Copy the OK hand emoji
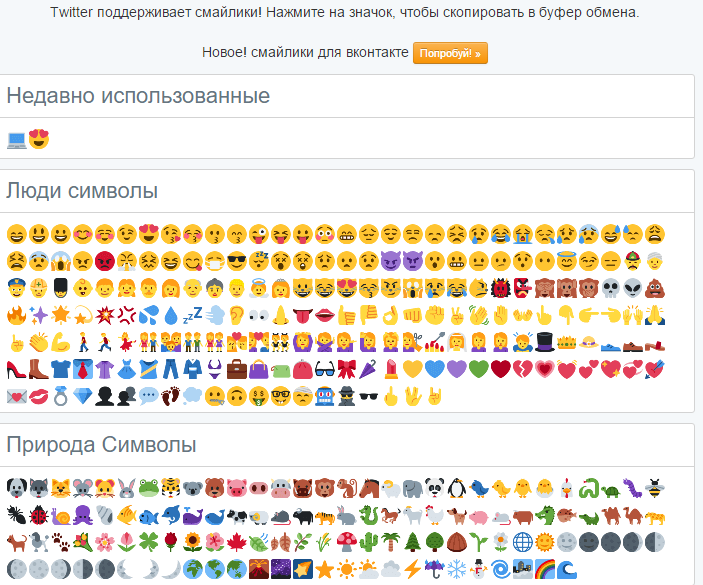Image resolution: width=703 pixels, height=585 pixels. [x=390, y=316]
